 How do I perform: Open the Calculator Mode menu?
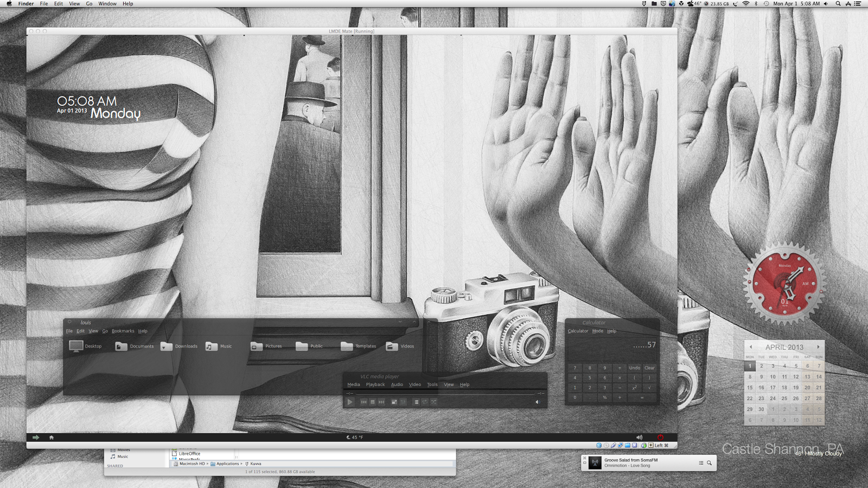pyautogui.click(x=598, y=331)
